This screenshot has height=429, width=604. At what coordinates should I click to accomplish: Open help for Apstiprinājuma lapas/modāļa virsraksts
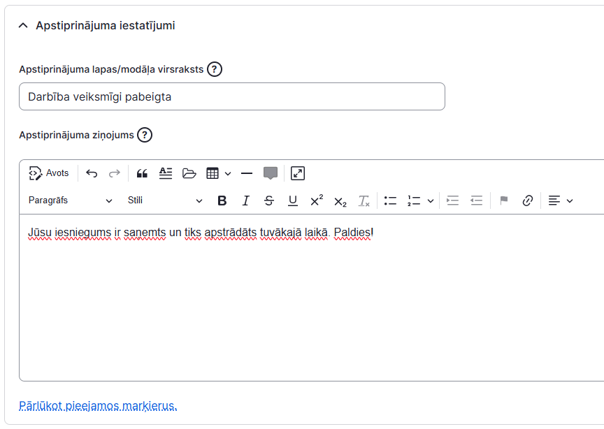pos(215,69)
